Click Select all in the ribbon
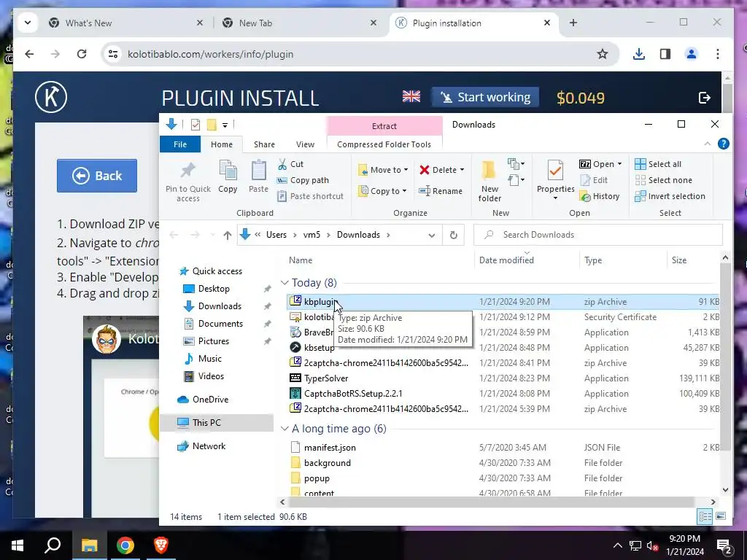 click(658, 164)
